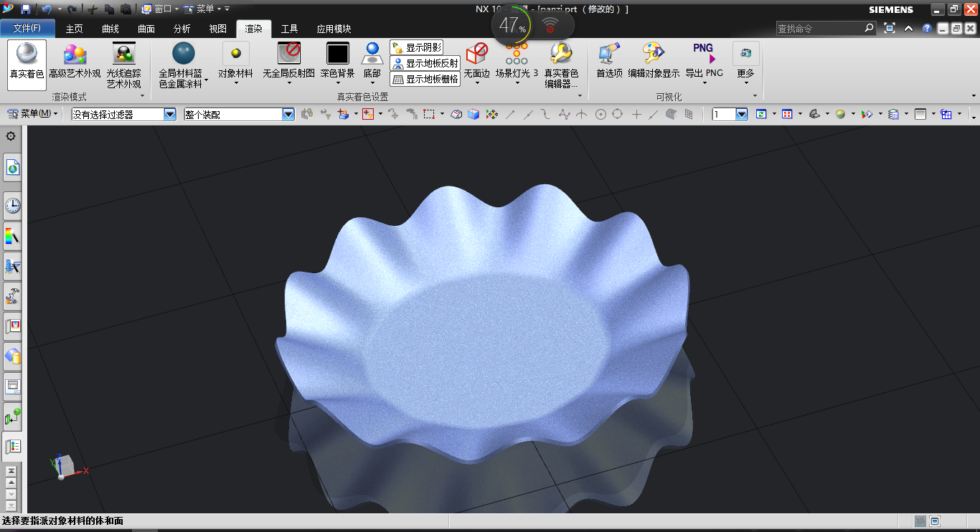The image size is (980, 532).
Task: Toggle 显示地板栅格 floor grid
Action: (425, 79)
